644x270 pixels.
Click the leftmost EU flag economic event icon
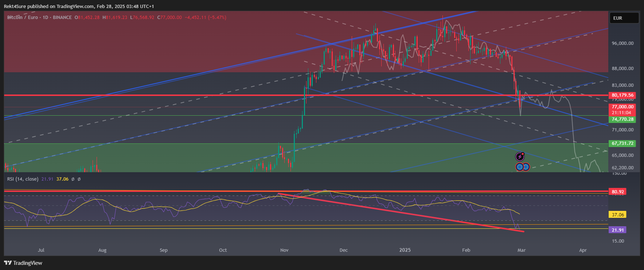(x=519, y=167)
